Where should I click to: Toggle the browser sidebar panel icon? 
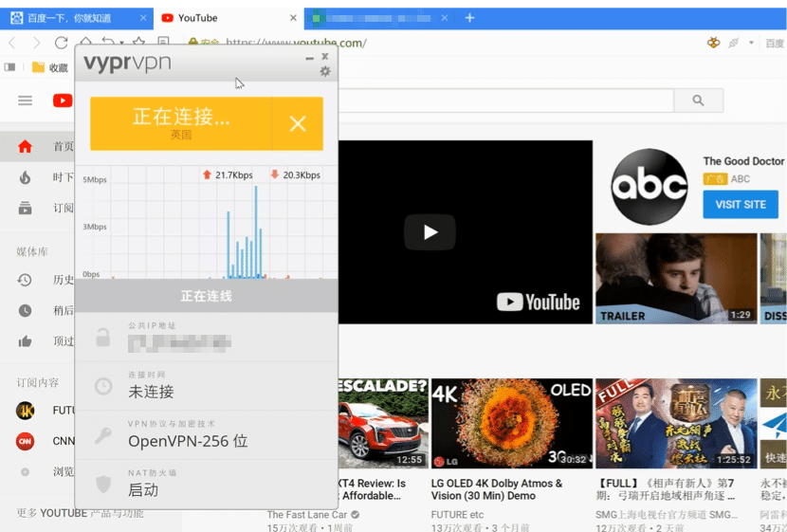[x=9, y=67]
